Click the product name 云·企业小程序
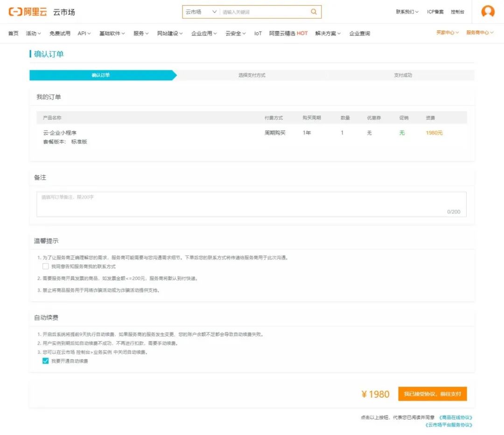This screenshot has height=435, width=504. [60, 133]
